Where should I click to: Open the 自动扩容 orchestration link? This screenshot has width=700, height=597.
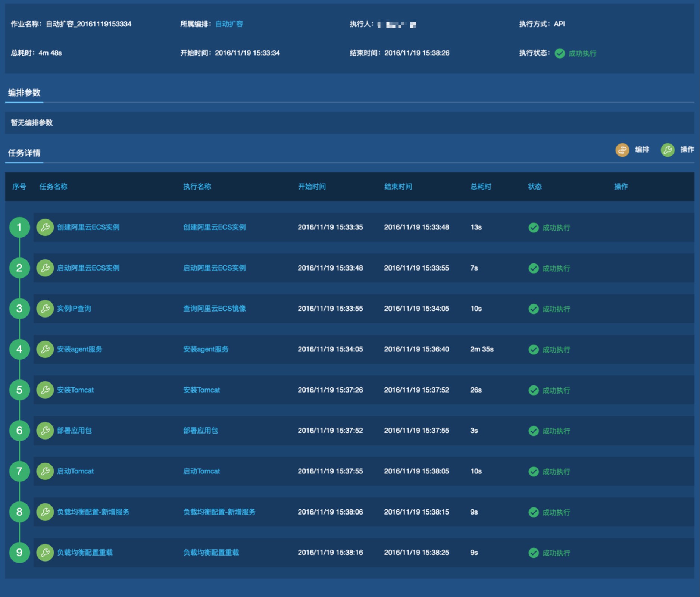(229, 24)
